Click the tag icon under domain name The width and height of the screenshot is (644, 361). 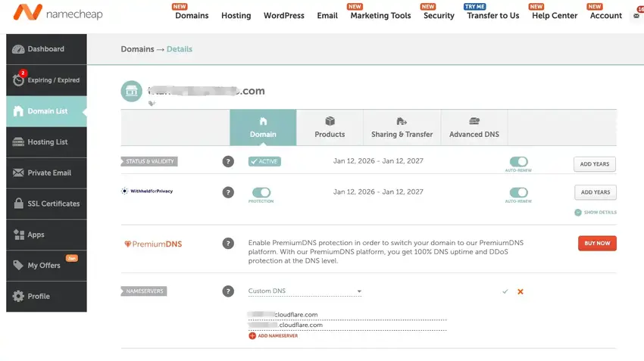tap(152, 104)
